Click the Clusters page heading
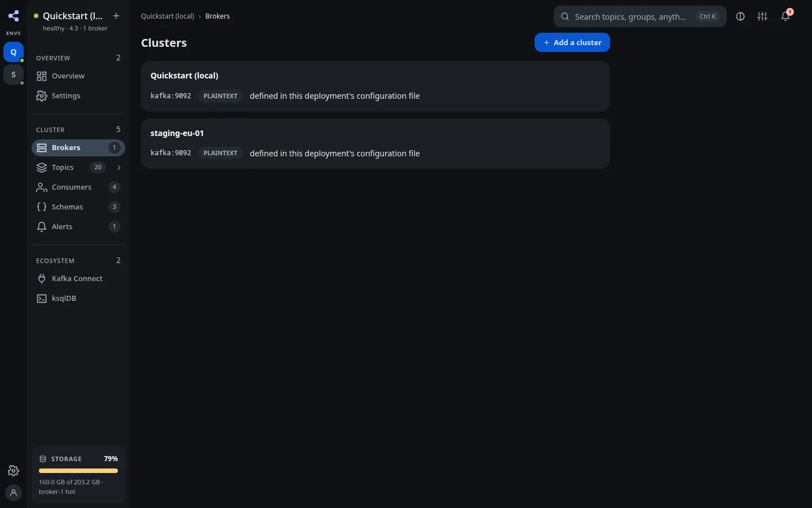This screenshot has height=508, width=812. [x=164, y=43]
